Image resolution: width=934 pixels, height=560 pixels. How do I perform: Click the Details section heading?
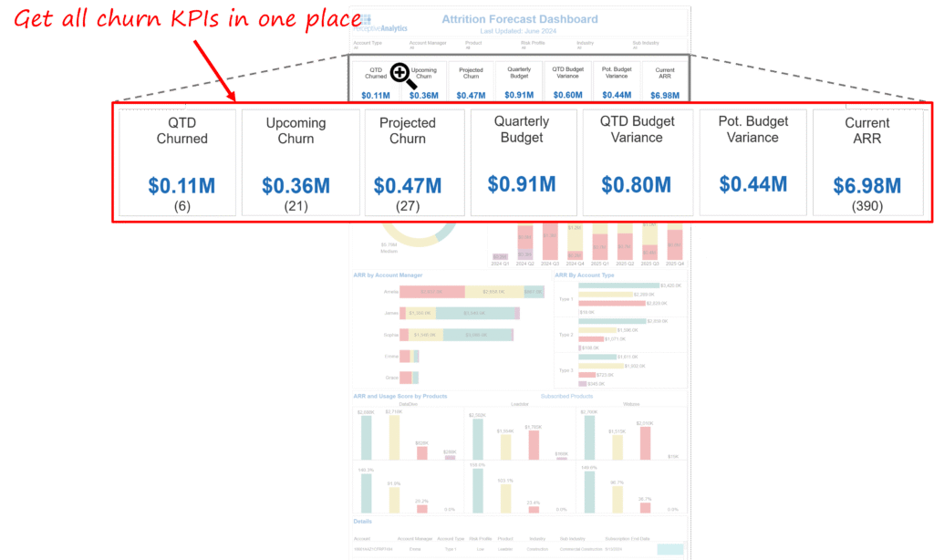coord(363,522)
